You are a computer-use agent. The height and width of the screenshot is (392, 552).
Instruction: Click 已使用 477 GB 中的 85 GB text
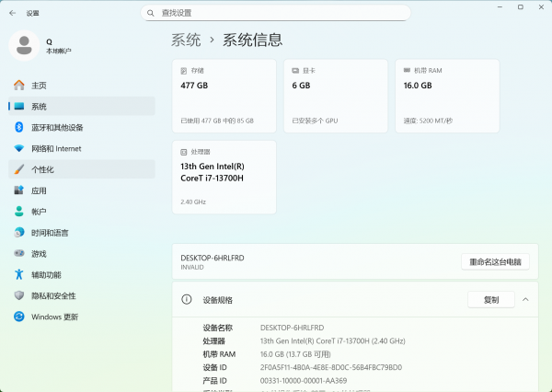[217, 121]
